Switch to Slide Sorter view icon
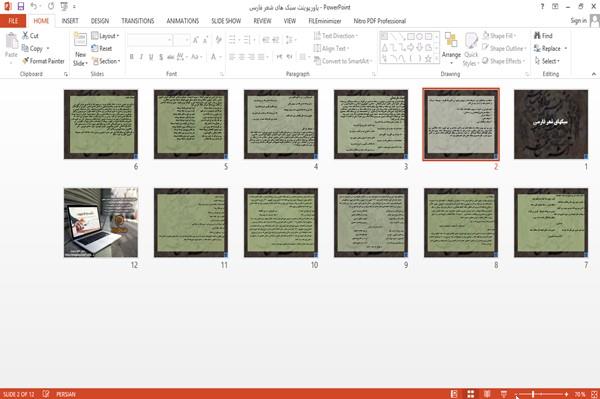Screen dimensions: 600x399 [x=471, y=394]
